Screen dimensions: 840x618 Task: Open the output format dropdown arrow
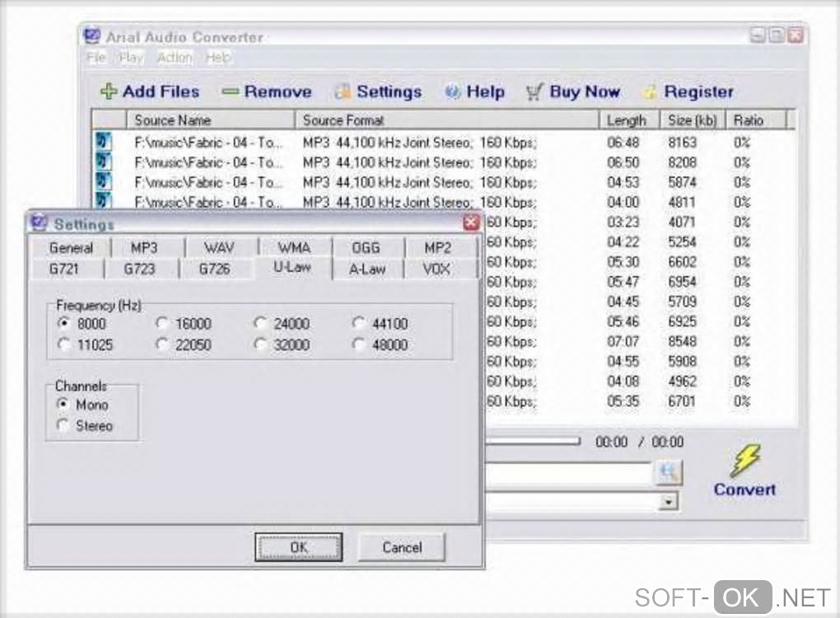pyautogui.click(x=668, y=502)
